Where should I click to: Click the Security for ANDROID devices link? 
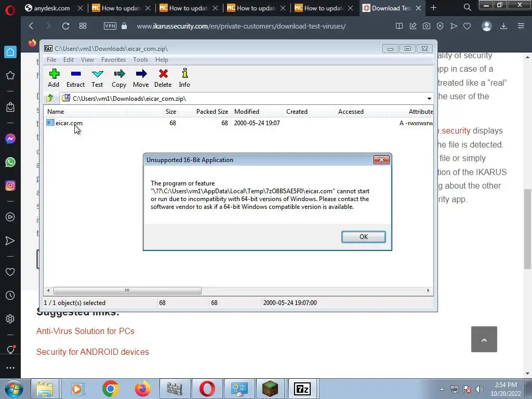pyautogui.click(x=92, y=352)
